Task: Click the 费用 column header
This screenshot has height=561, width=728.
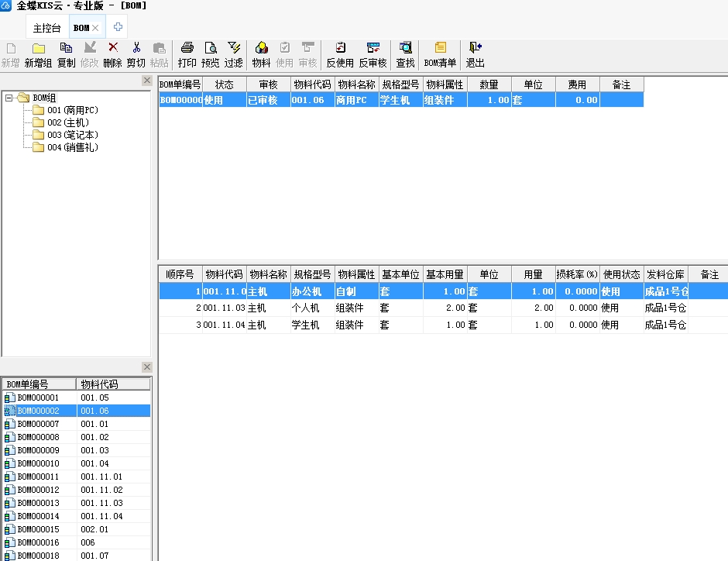Action: pos(578,84)
